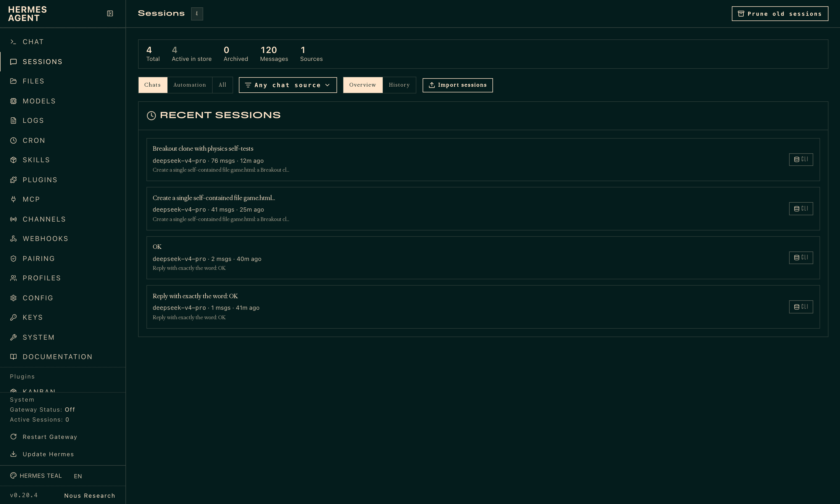Click the session count badge beside Sessions
The image size is (840, 504).
tap(197, 14)
